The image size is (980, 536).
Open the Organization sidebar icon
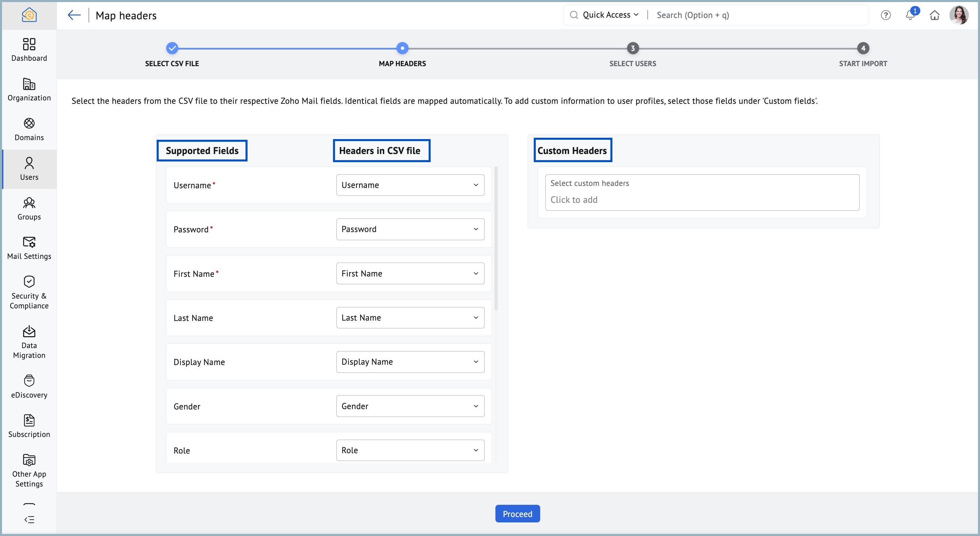pyautogui.click(x=29, y=90)
